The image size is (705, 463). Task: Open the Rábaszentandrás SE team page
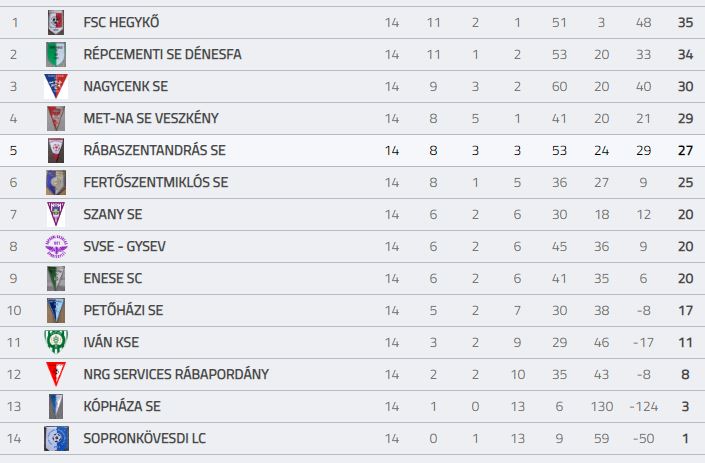154,150
